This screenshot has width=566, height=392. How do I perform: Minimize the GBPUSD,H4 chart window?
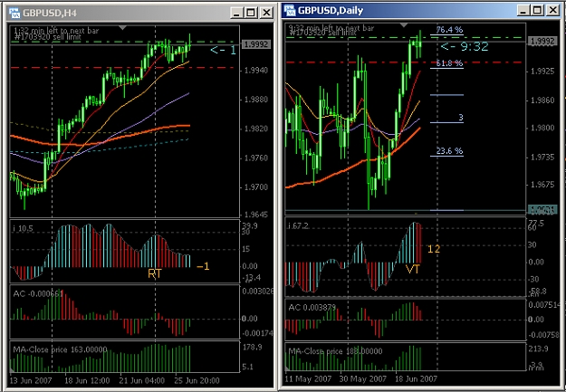pyautogui.click(x=236, y=14)
